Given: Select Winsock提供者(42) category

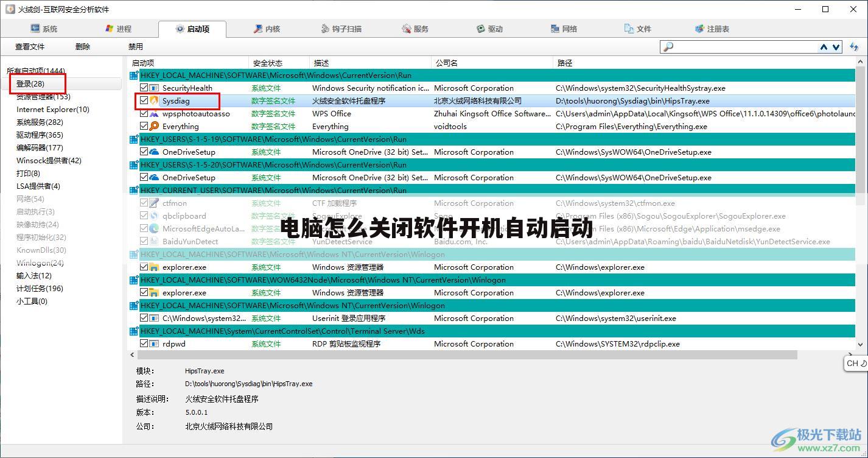Looking at the screenshot, I should click(49, 161).
